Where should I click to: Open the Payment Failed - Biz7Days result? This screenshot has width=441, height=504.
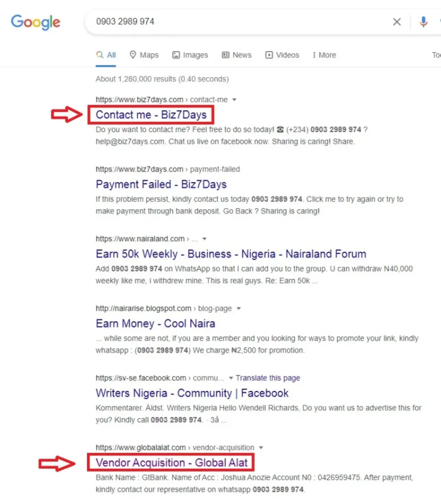tap(161, 184)
